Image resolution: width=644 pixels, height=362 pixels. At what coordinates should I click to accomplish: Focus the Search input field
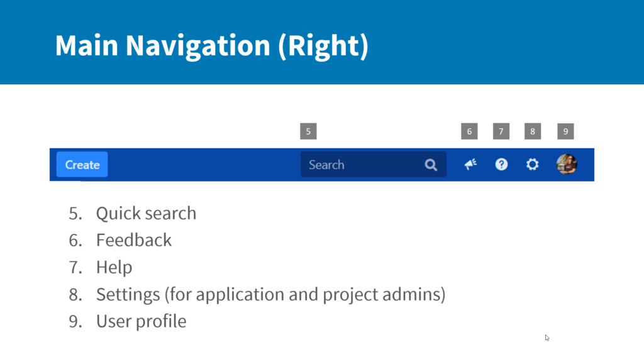(374, 165)
